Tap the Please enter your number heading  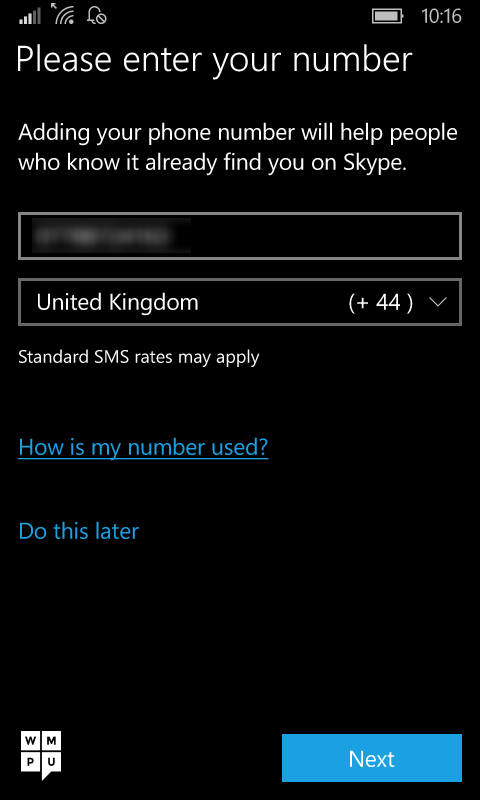tap(214, 60)
